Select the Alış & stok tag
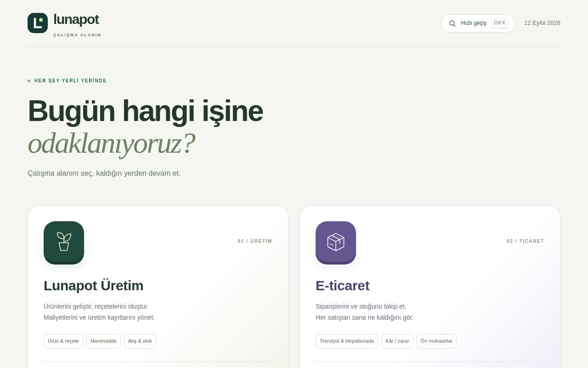The image size is (588, 368). click(x=140, y=341)
